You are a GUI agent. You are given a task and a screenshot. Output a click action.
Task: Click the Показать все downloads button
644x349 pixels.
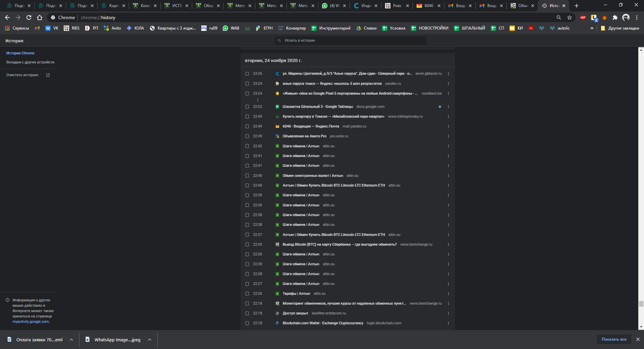point(614,339)
